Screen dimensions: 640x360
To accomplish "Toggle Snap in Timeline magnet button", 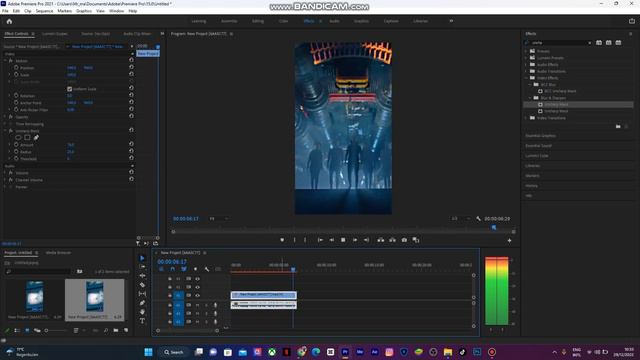I will click(173, 269).
